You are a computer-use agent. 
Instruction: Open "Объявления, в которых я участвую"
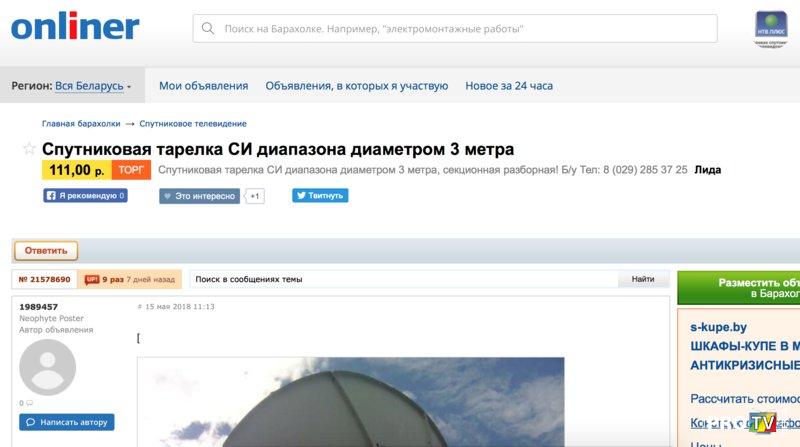(356, 86)
